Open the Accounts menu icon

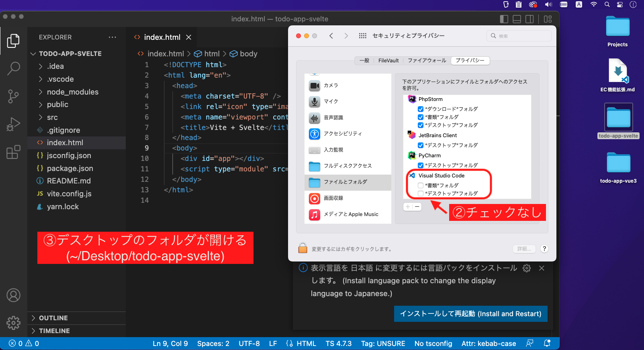(13, 295)
